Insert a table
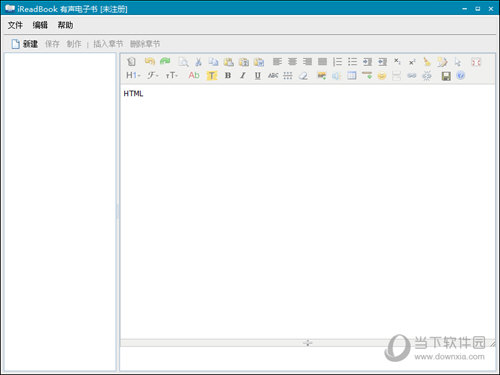This screenshot has width=500, height=375. 352,76
